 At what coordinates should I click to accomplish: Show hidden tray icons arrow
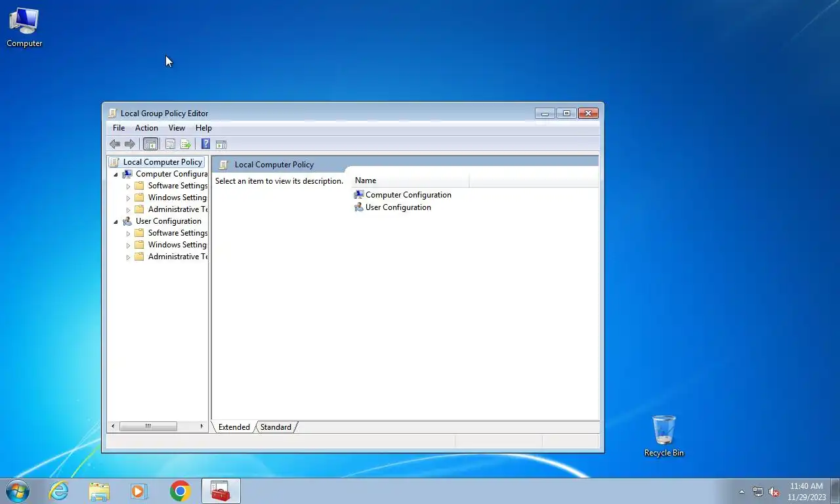[742, 492]
